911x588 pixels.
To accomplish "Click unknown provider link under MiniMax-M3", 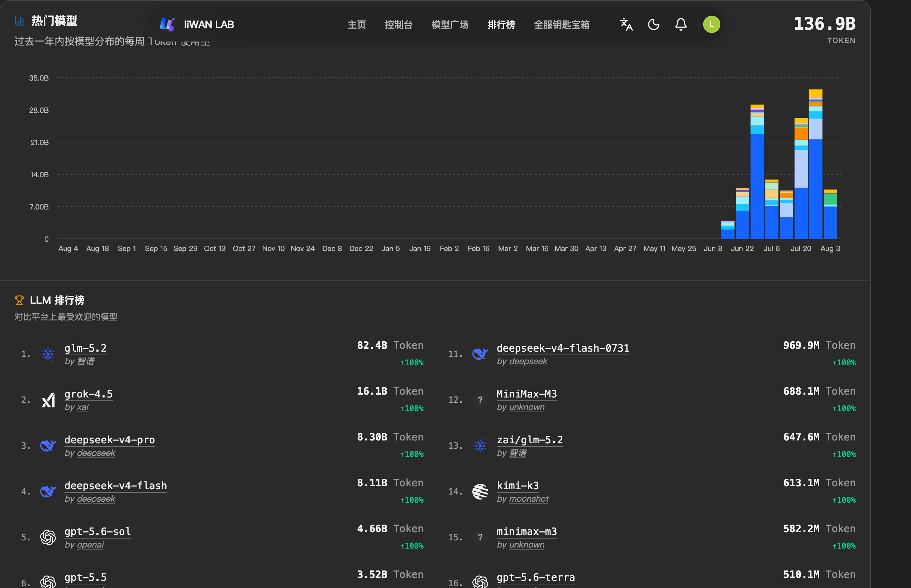I will tap(527, 408).
